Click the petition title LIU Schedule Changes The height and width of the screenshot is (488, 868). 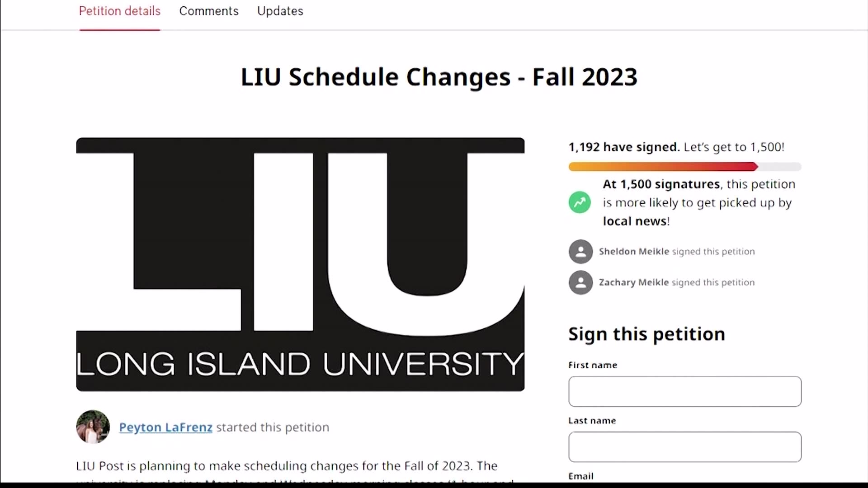point(439,77)
